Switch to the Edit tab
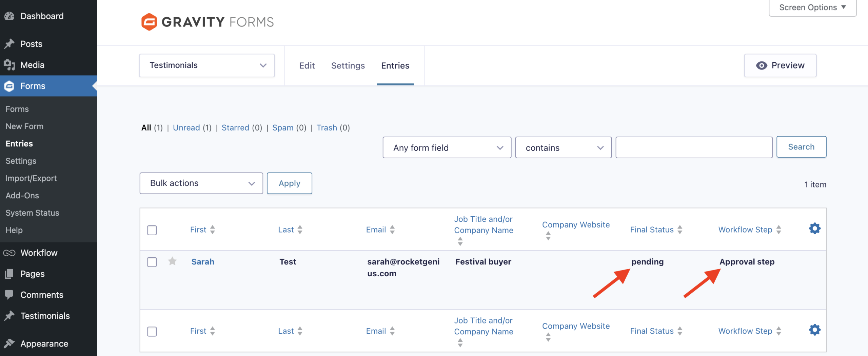The width and height of the screenshot is (868, 356). (x=307, y=65)
